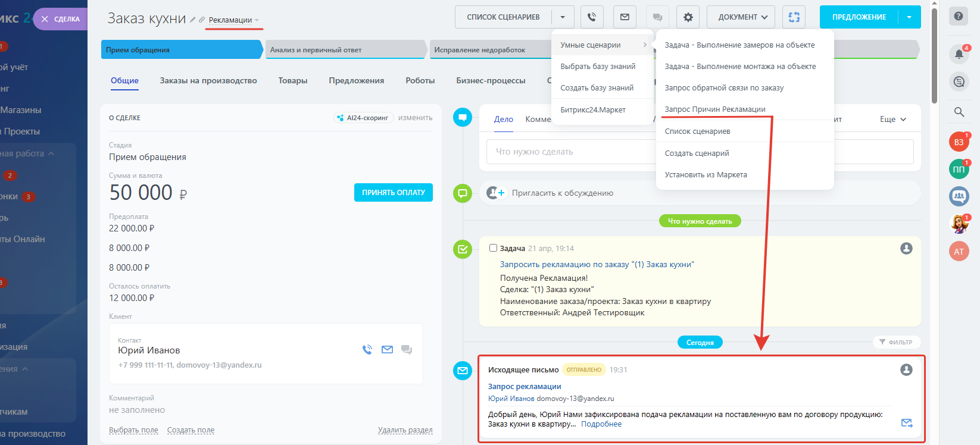Open the Бизнес-процессы tab
The height and width of the screenshot is (445, 980).
491,81
